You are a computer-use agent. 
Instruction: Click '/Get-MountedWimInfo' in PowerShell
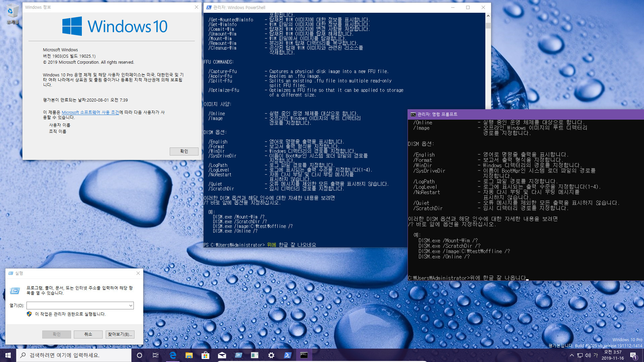tap(231, 20)
